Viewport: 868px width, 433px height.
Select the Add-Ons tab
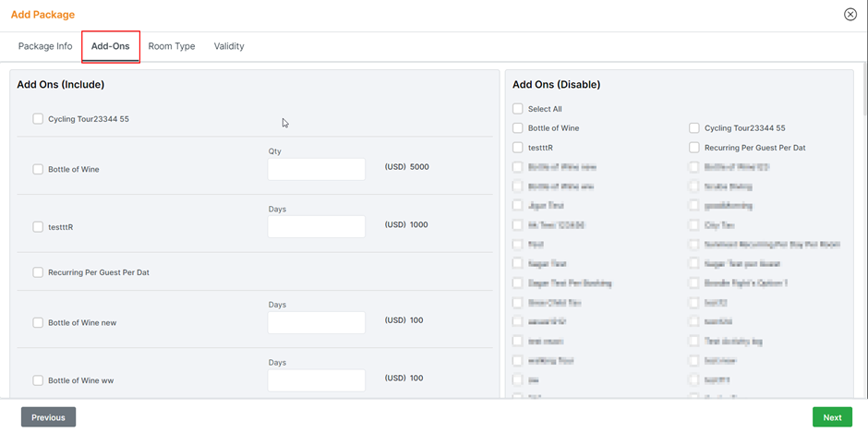pos(110,46)
